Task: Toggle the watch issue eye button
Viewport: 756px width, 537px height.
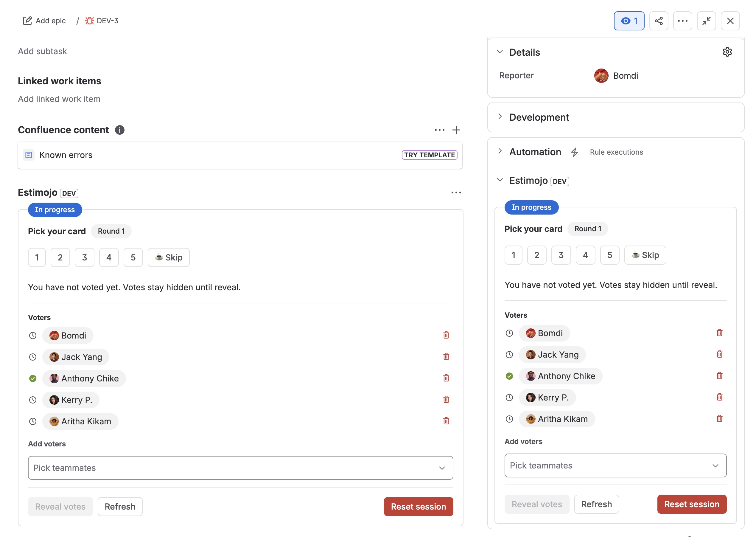Action: click(x=629, y=21)
